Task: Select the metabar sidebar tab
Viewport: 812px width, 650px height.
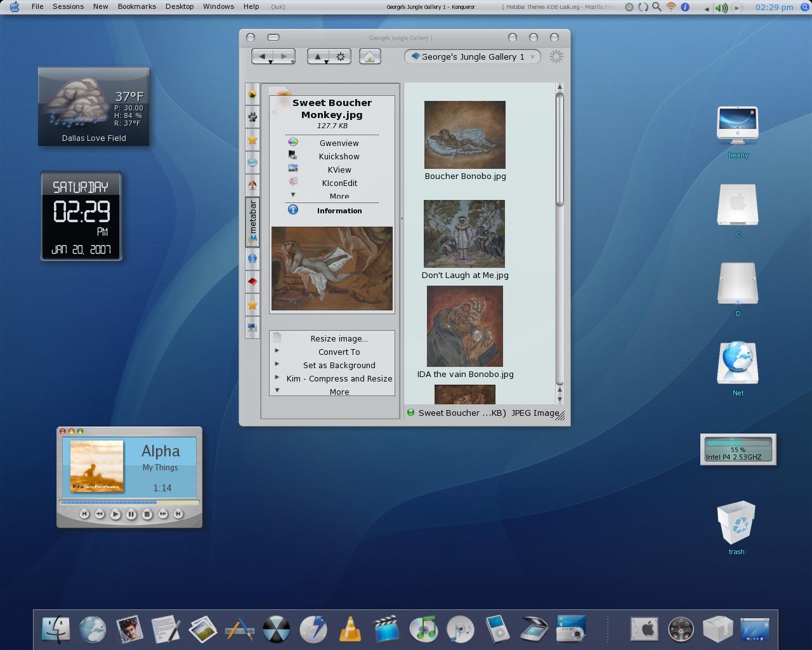Action: click(x=252, y=222)
